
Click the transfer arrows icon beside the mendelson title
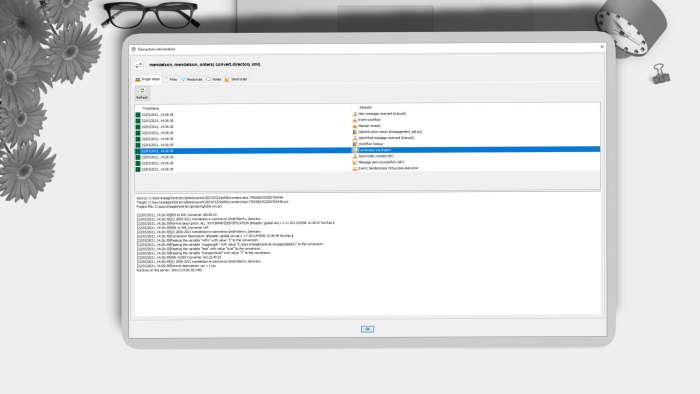(139, 65)
